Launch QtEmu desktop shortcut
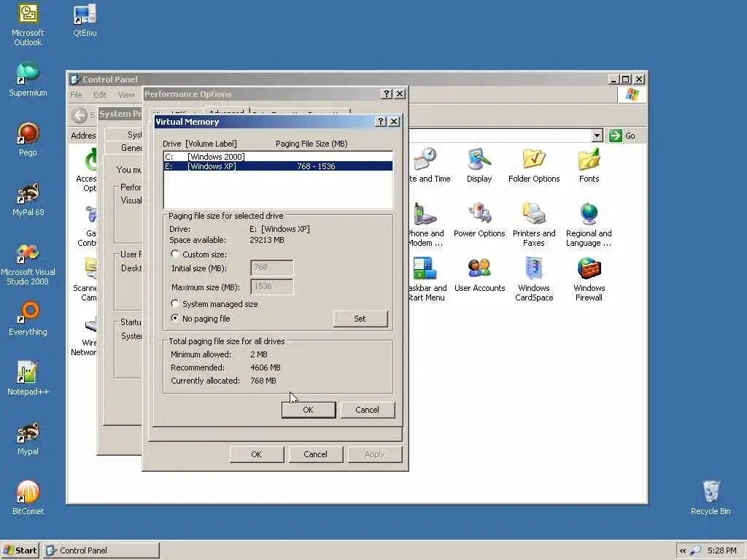 click(x=85, y=20)
